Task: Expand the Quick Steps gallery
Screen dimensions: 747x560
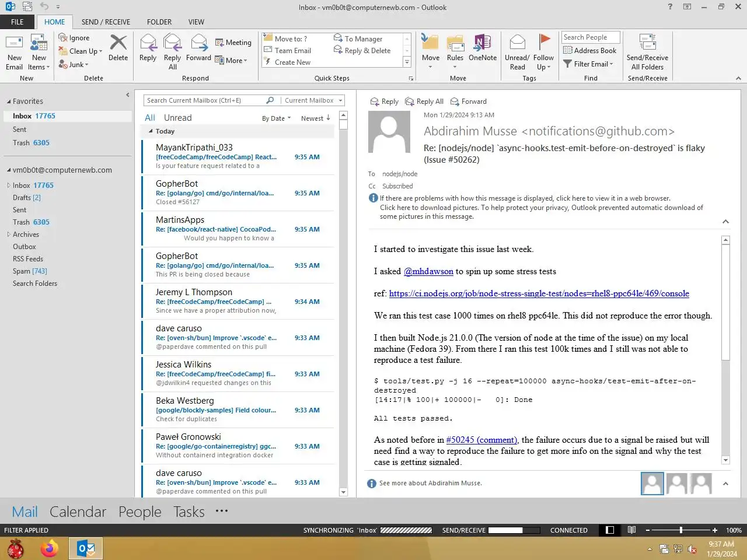Action: click(407, 62)
